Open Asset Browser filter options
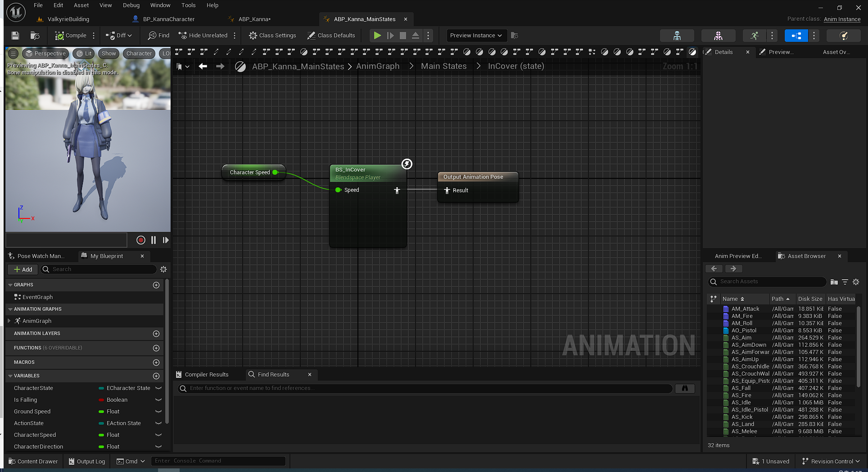Screen dimensions: 868x472 tap(845, 282)
